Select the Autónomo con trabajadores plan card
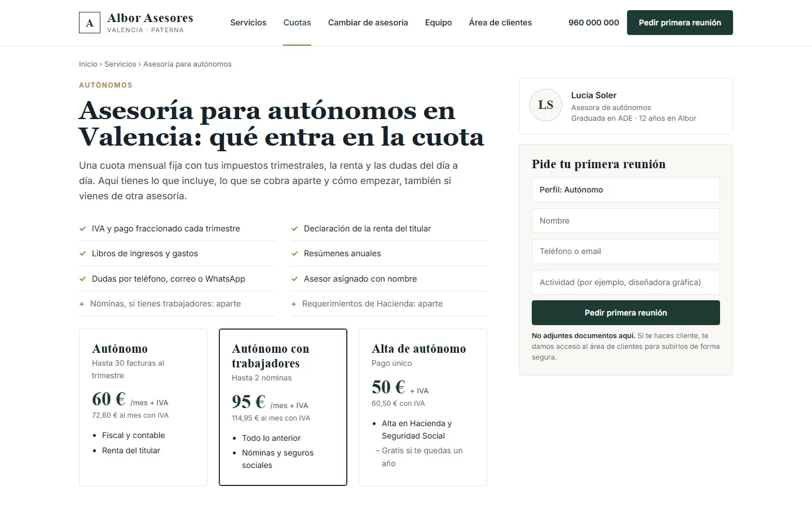Viewport: 812px width, 508px height. 283,407
